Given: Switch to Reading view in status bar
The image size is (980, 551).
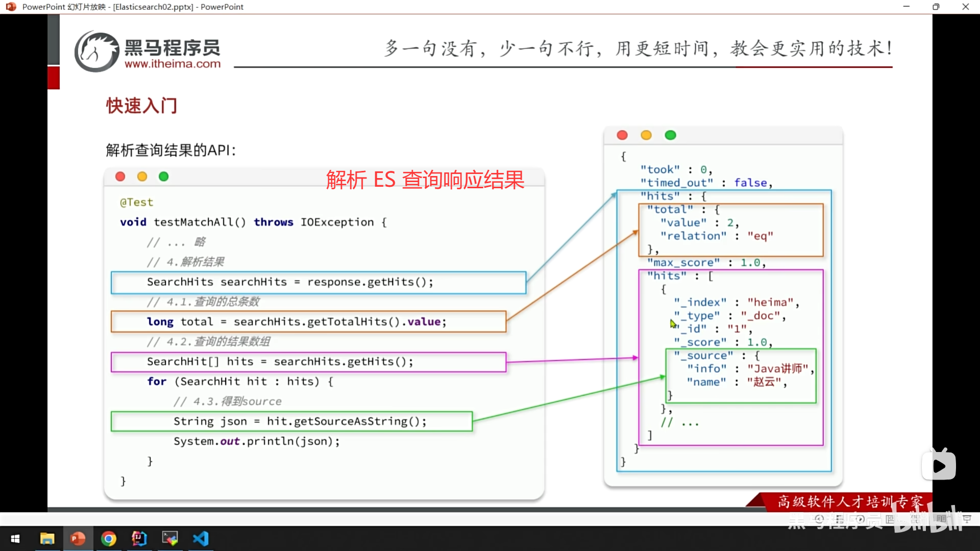Looking at the screenshot, I should [x=941, y=519].
